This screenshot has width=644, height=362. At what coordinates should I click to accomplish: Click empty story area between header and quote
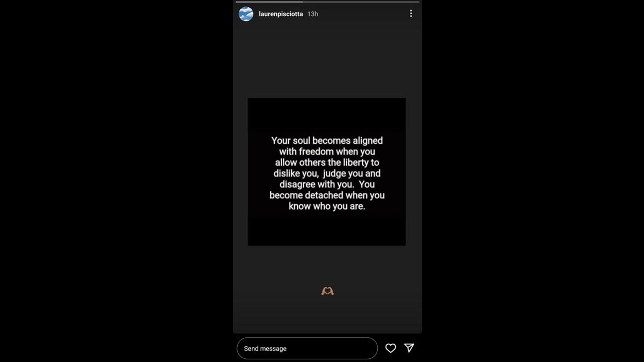pos(327,60)
